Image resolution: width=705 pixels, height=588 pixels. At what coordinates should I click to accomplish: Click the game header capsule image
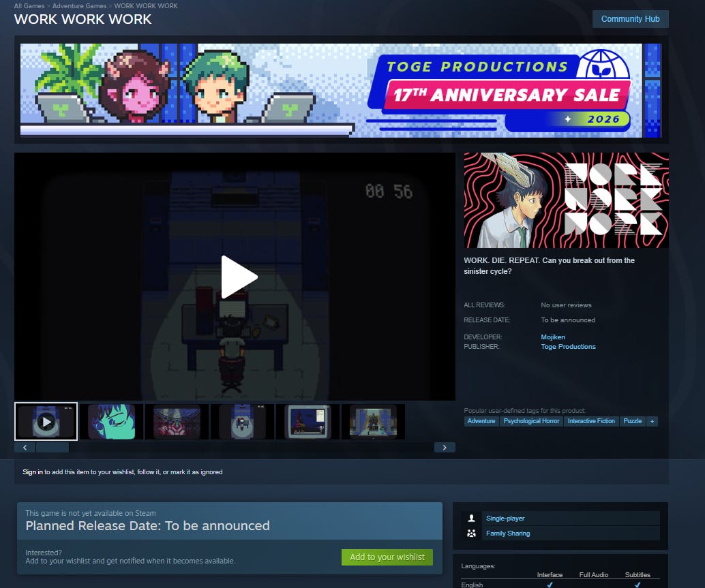(566, 200)
